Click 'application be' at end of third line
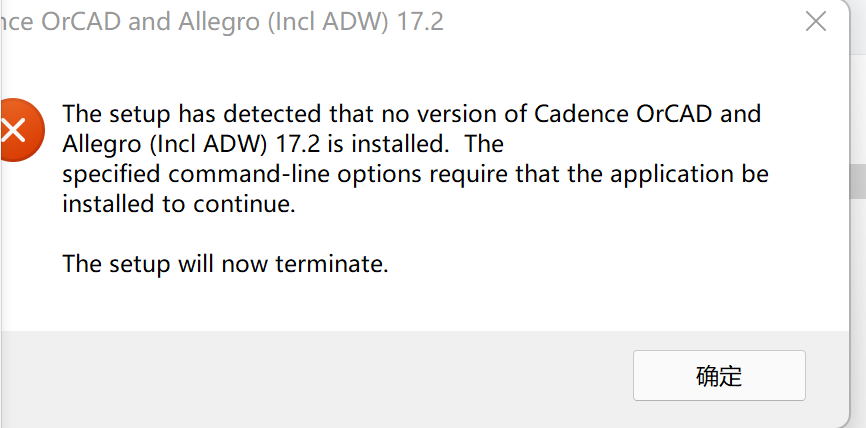 pyautogui.click(x=689, y=175)
